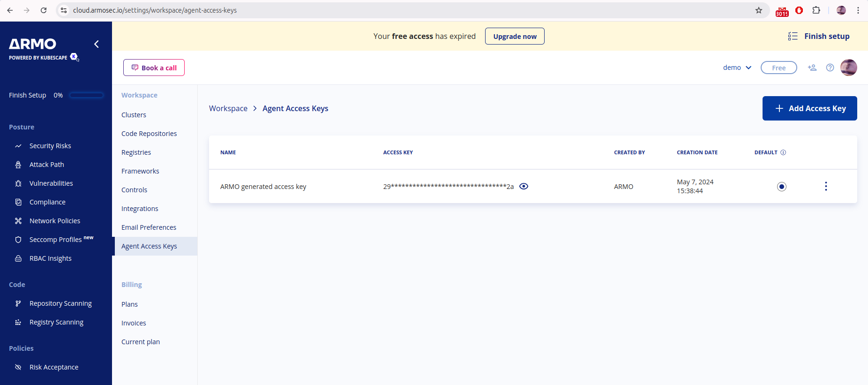
Task: Open Clusters settings
Action: [x=134, y=115]
